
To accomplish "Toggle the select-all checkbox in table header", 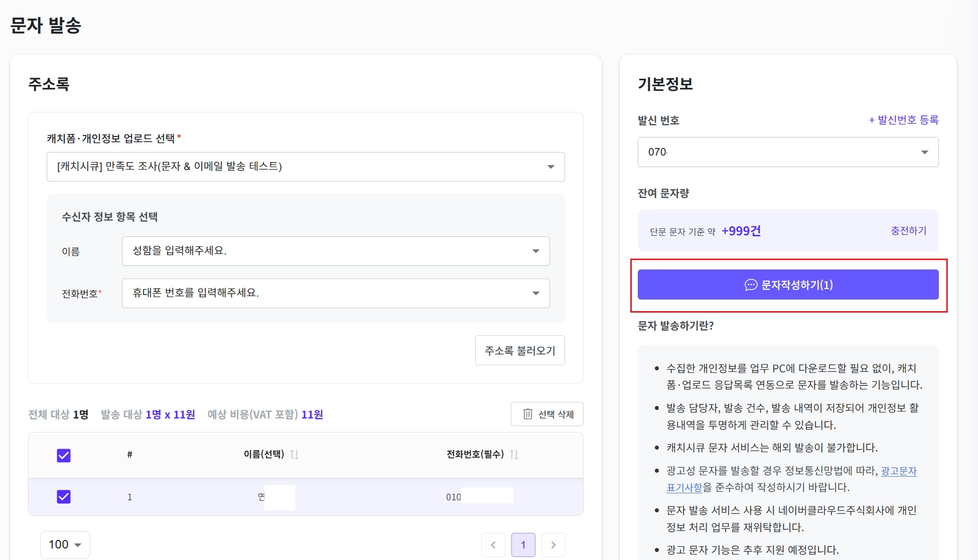I will point(64,455).
